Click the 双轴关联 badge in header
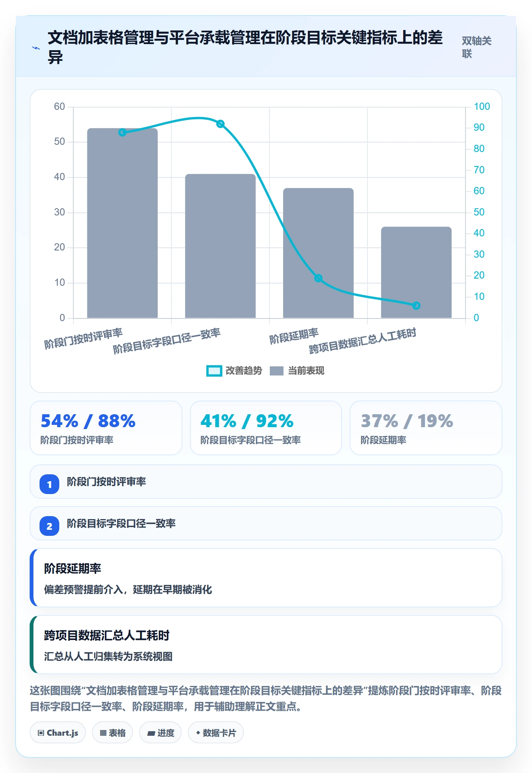Image resolution: width=532 pixels, height=773 pixels. point(477,48)
